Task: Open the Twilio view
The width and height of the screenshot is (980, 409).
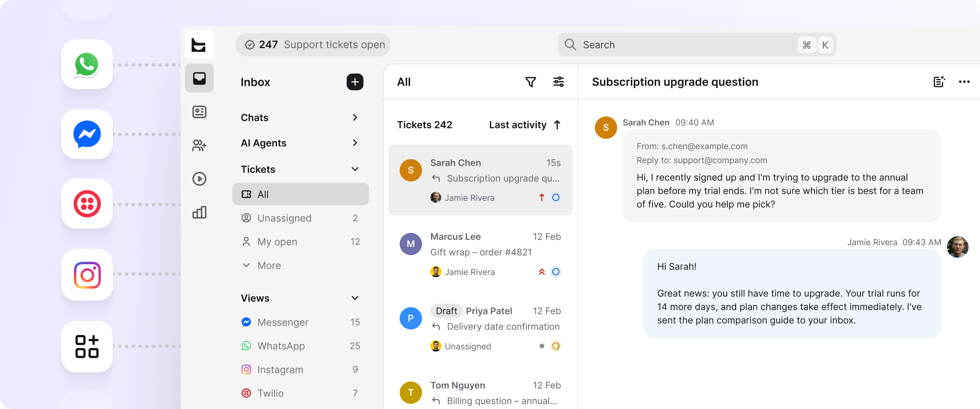Action: coord(301,393)
